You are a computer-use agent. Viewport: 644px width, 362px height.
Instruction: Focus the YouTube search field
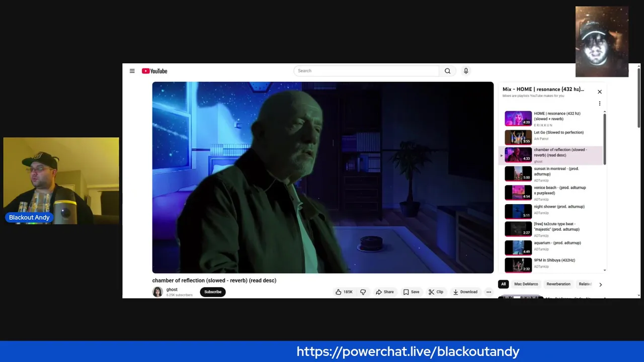coord(366,71)
